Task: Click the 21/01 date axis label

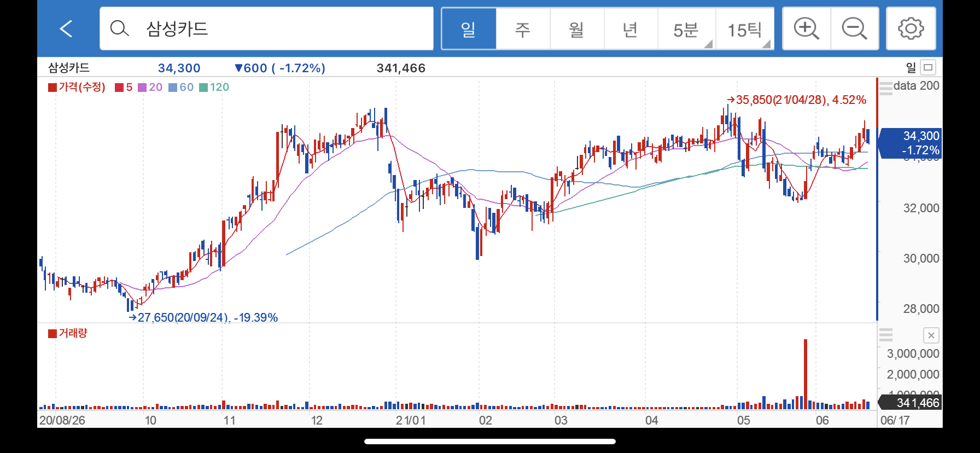Action: click(x=411, y=420)
